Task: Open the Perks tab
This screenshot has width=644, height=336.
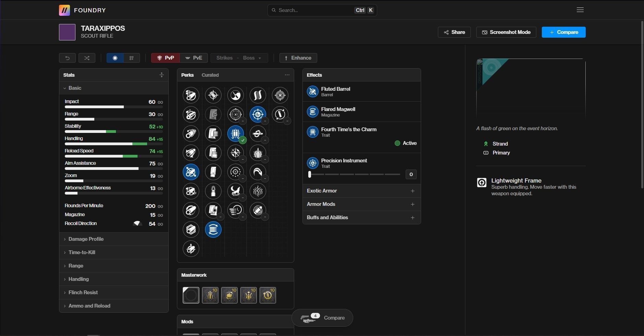Action: [x=187, y=75]
